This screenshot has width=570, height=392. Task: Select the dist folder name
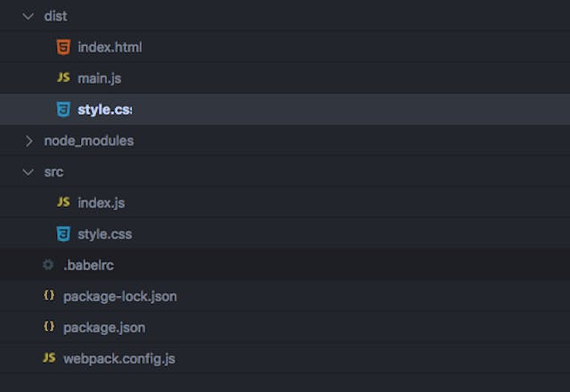click(x=55, y=16)
